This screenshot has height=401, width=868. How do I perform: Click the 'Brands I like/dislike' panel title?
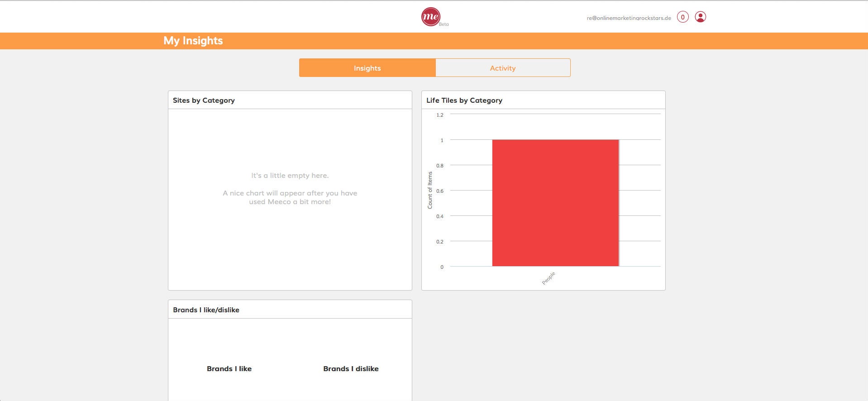[x=206, y=310]
